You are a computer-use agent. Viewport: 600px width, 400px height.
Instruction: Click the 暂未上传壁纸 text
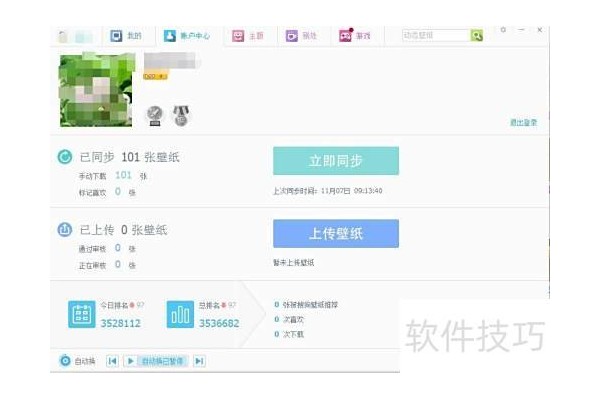293,263
